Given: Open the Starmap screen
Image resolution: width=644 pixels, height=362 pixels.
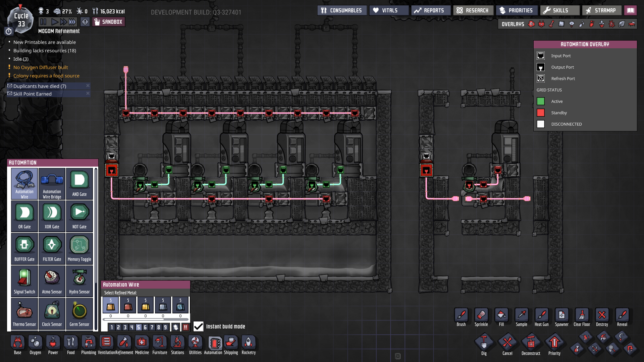Looking at the screenshot, I should (x=601, y=10).
